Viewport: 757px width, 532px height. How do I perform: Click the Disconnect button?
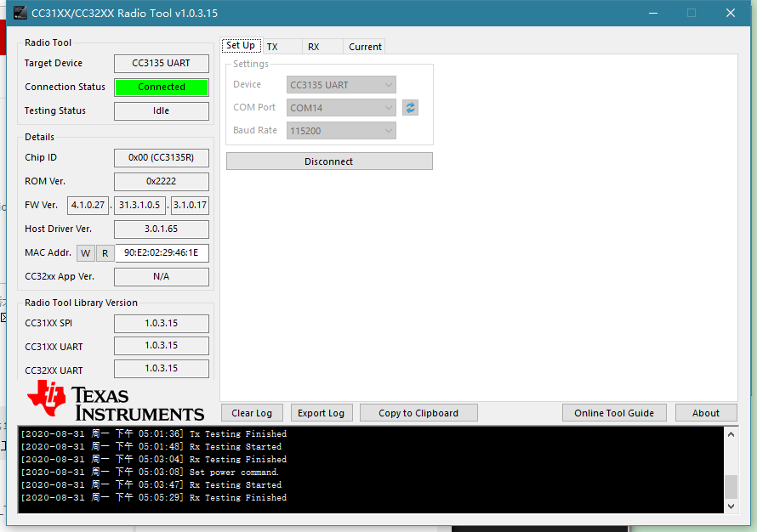[329, 161]
